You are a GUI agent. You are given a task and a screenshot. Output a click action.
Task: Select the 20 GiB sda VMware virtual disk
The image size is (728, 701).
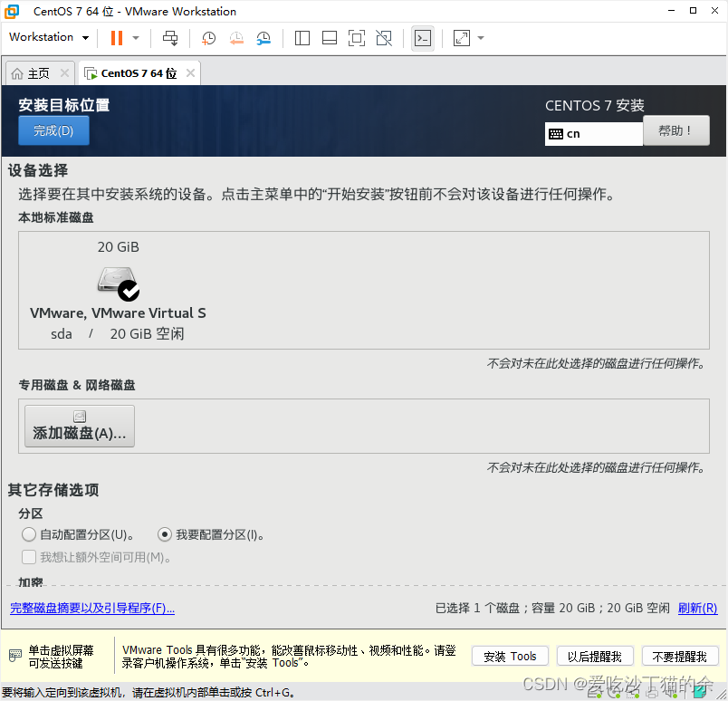coord(118,291)
